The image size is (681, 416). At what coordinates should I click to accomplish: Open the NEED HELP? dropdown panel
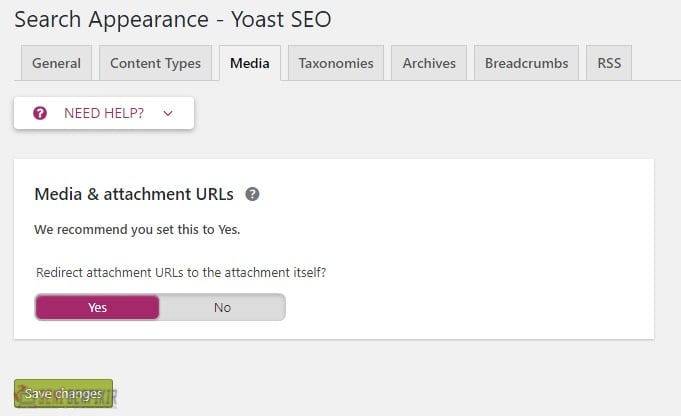(x=104, y=113)
